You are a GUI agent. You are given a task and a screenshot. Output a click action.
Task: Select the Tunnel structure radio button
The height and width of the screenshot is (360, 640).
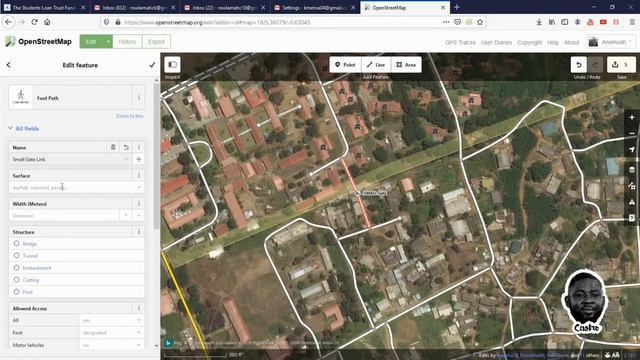(x=16, y=256)
